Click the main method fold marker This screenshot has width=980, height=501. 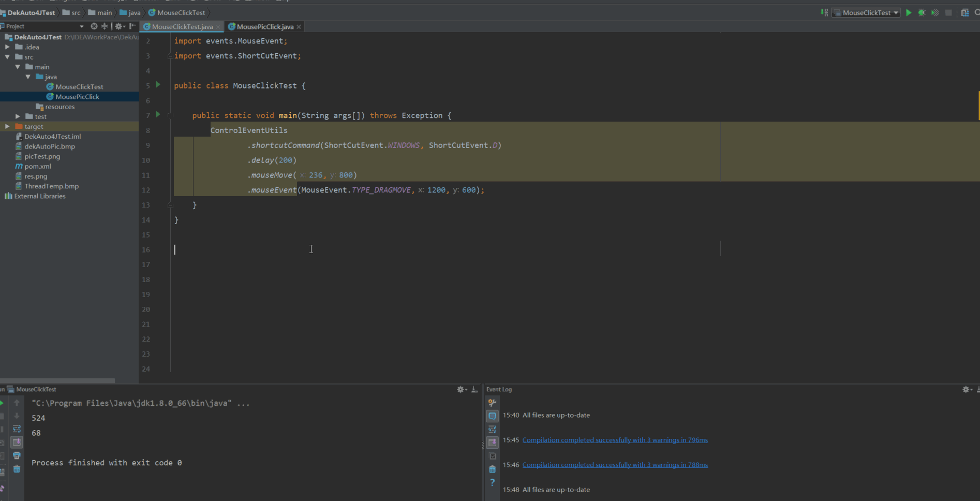tap(170, 115)
